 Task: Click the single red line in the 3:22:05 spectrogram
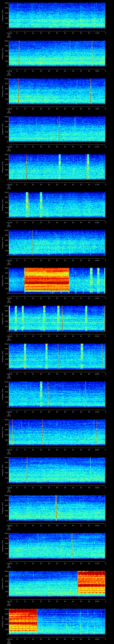coord(33,243)
